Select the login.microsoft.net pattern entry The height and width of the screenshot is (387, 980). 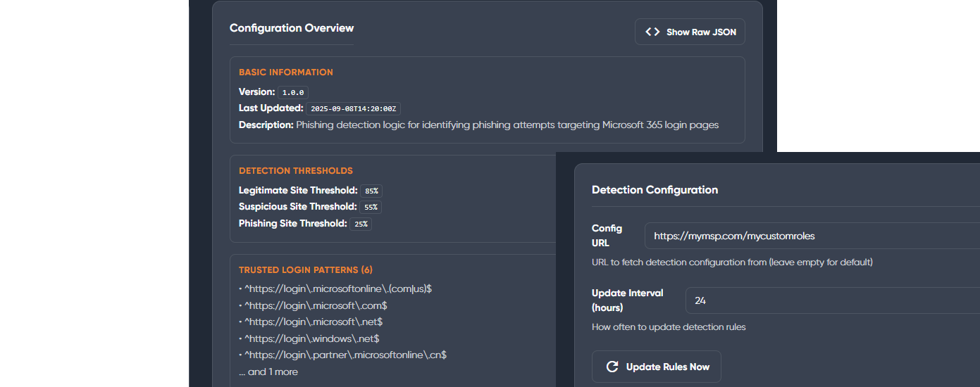click(x=311, y=322)
